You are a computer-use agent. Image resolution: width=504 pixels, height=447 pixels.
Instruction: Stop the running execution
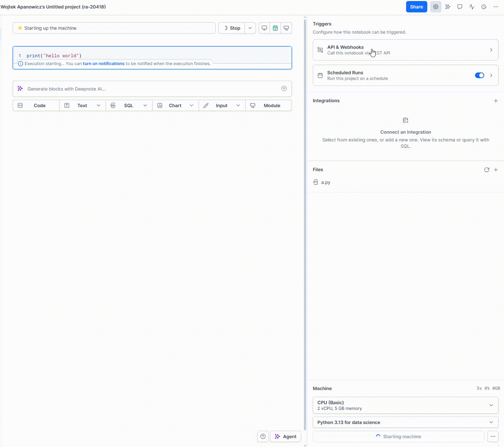click(x=232, y=28)
